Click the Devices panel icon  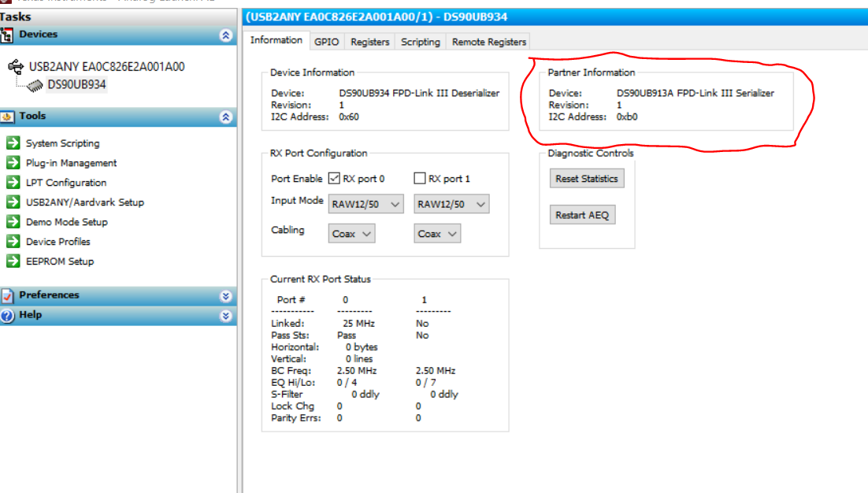[6, 35]
